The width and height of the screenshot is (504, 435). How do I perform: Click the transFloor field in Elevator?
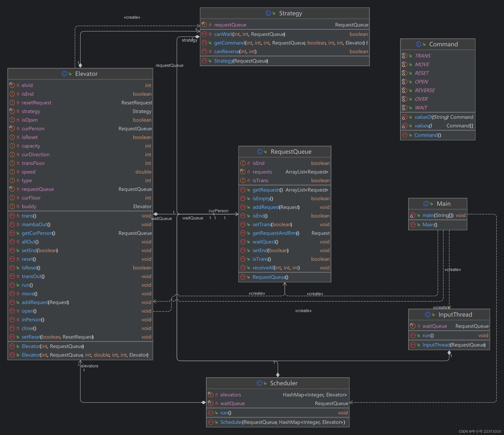pyautogui.click(x=80, y=163)
